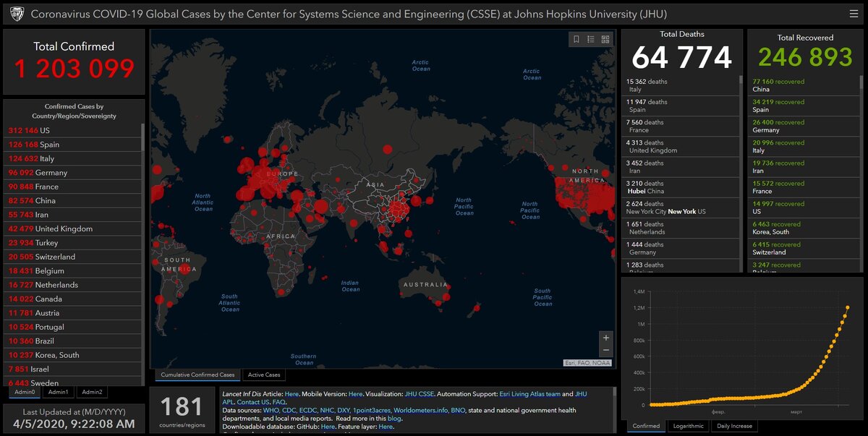Click the JHU shield logo
868x436 pixels.
tap(17, 14)
